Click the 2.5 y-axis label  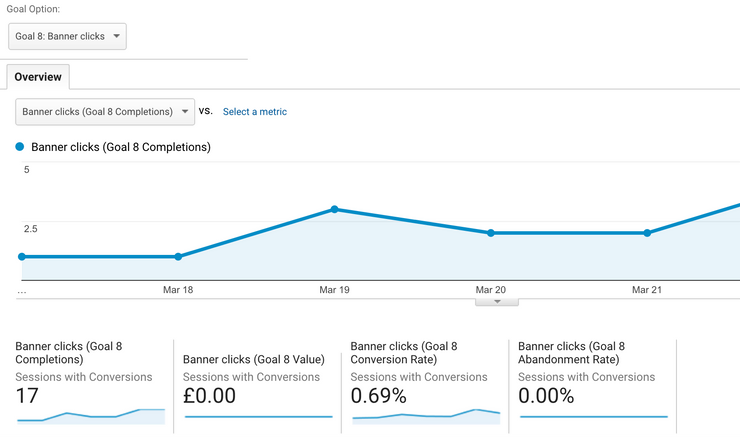[31, 229]
